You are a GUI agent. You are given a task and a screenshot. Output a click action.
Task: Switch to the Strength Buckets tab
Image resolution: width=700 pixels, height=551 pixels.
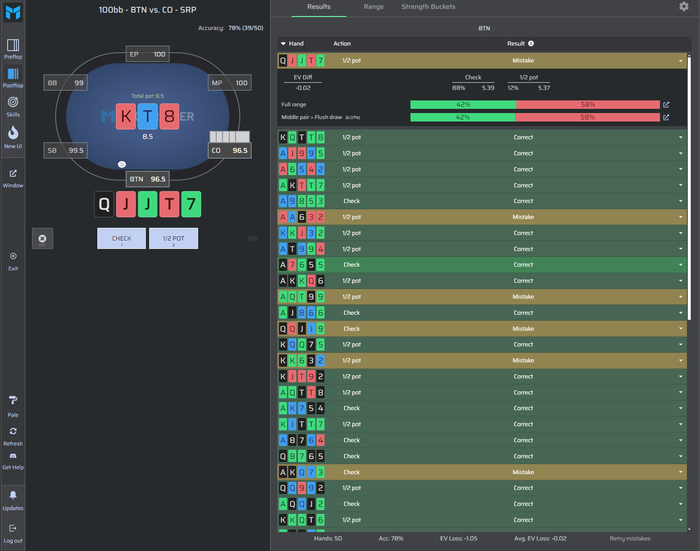pyautogui.click(x=428, y=7)
